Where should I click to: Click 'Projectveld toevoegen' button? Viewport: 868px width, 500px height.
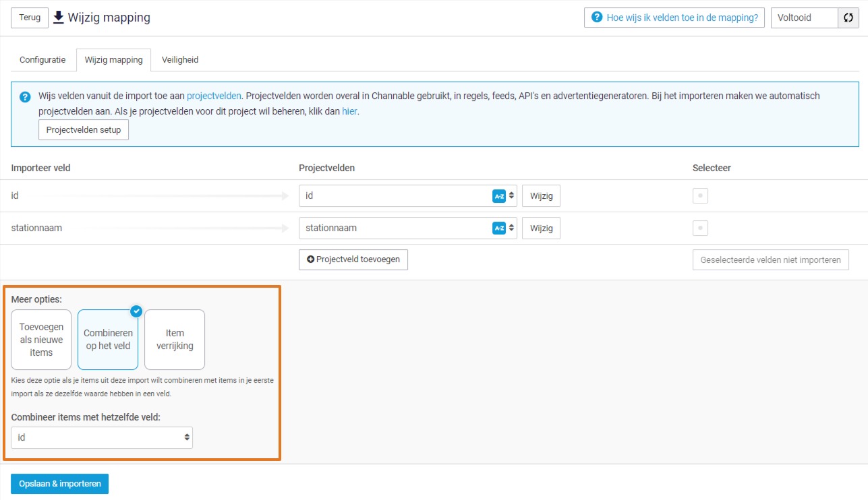353,259
